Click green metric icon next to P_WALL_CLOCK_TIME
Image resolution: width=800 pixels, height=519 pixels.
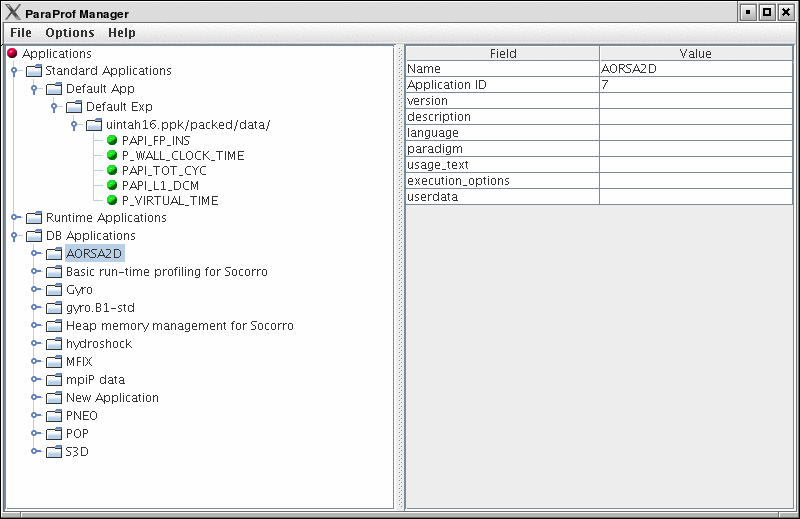(x=112, y=156)
